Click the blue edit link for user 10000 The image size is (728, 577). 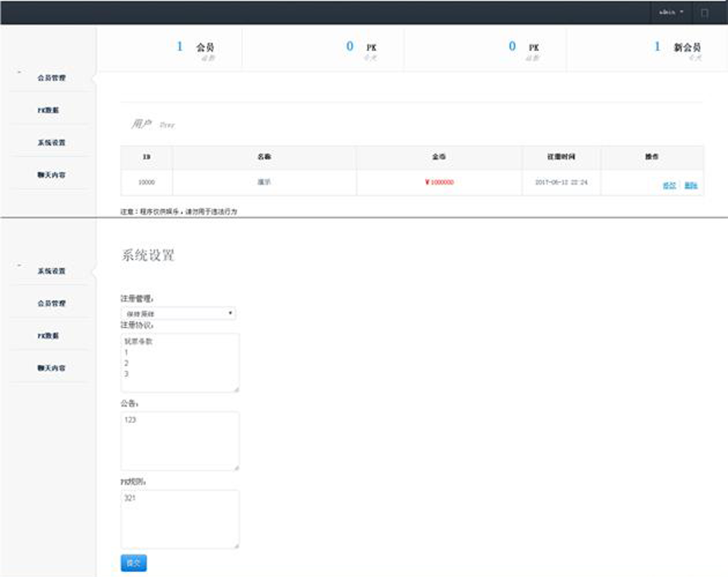pos(669,186)
